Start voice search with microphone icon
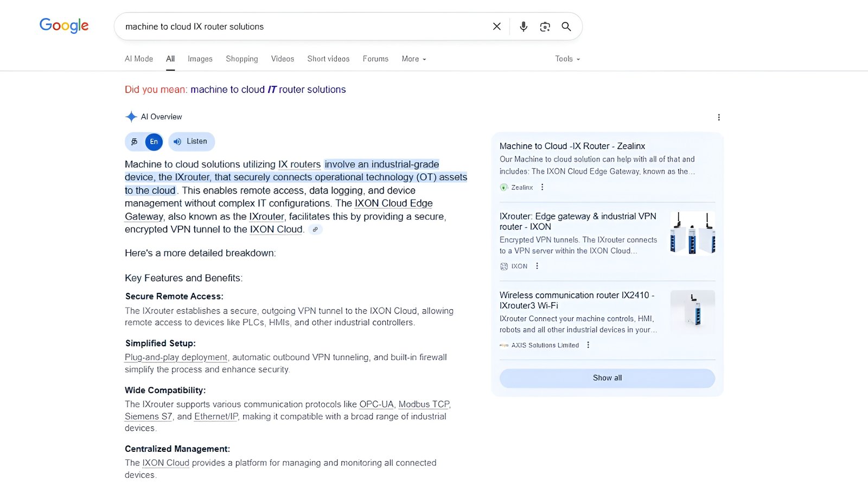The width and height of the screenshot is (868, 486). coord(524,27)
